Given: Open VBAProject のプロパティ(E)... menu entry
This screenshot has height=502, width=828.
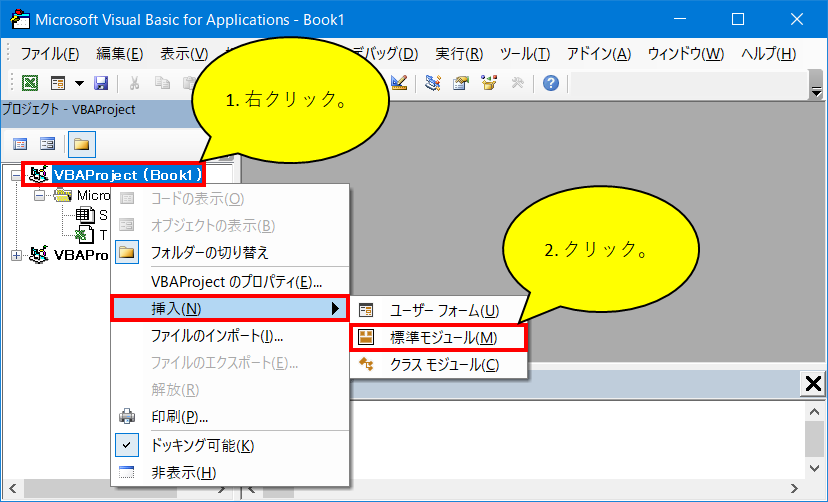Looking at the screenshot, I should (x=230, y=282).
